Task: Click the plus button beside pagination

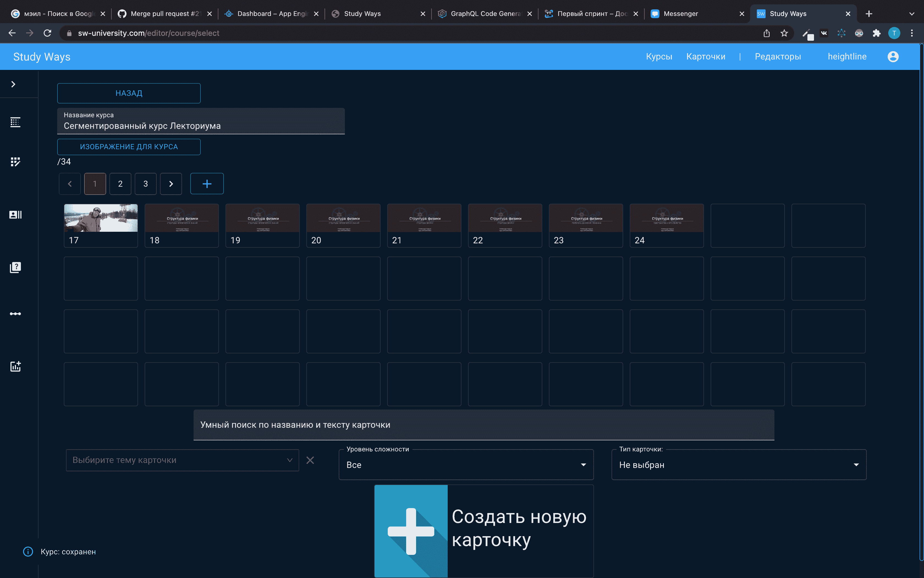Action: (207, 184)
